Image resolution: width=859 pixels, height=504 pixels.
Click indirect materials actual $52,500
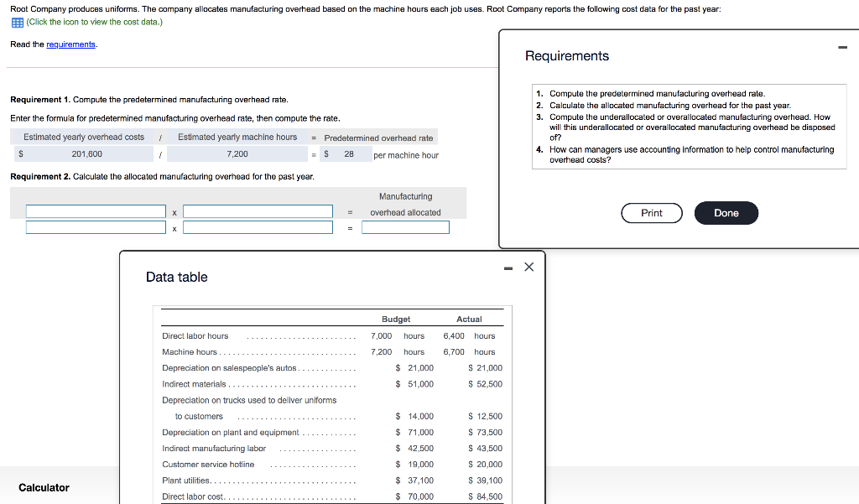click(485, 384)
